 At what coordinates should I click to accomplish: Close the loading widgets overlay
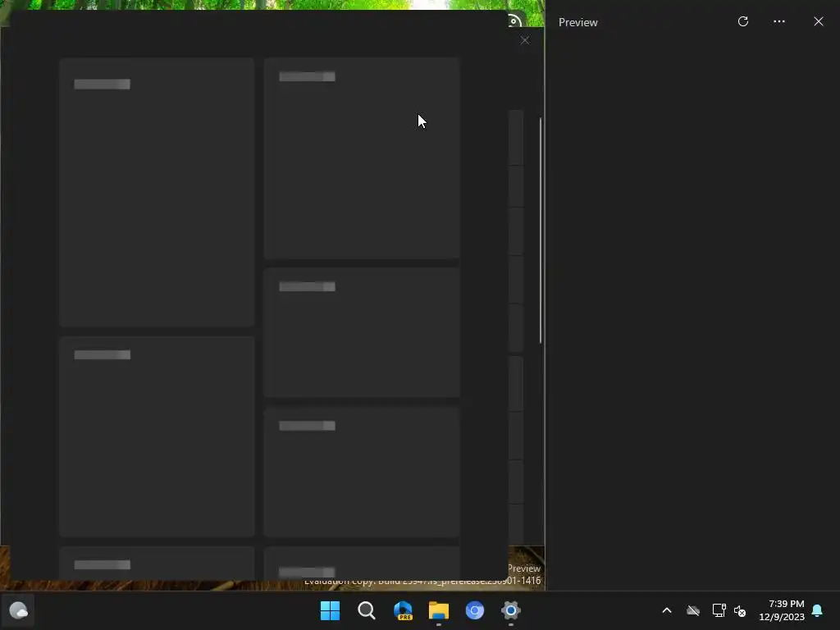click(525, 40)
